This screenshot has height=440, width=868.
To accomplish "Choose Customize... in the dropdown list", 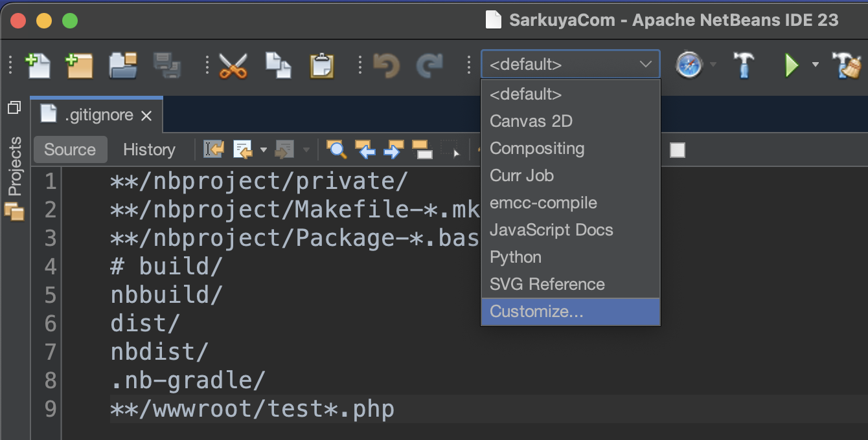I will click(571, 311).
